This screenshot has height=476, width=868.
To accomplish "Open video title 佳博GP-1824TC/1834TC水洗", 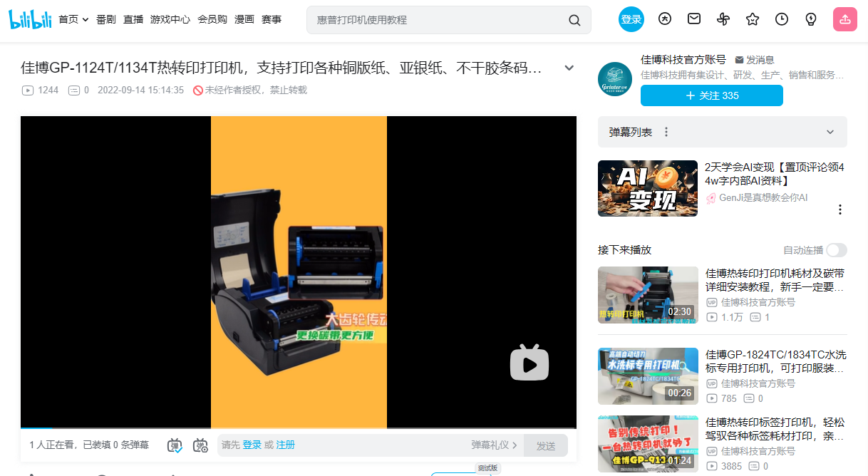I will 775,361.
